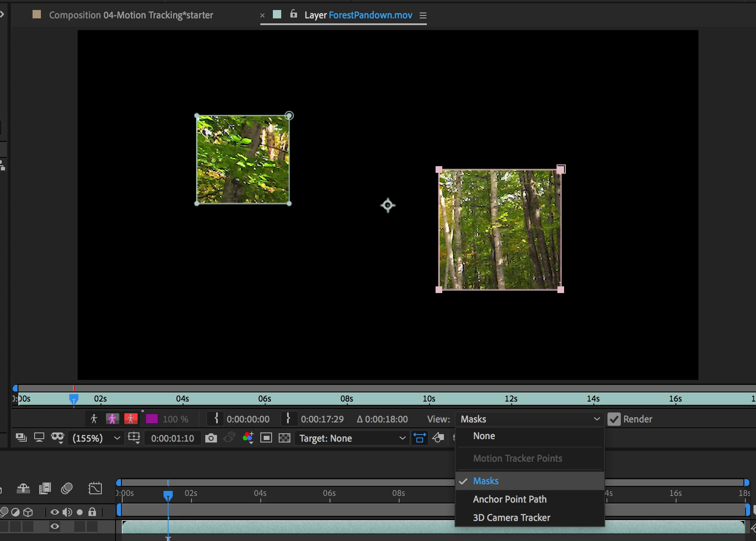Choose 3D Camera Tracker from View menu
The image size is (756, 541).
530,518
